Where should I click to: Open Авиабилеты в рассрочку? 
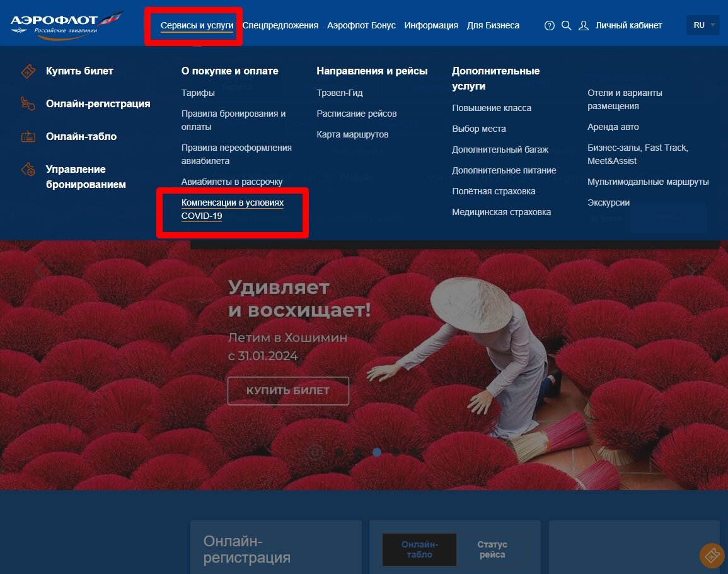(x=232, y=182)
